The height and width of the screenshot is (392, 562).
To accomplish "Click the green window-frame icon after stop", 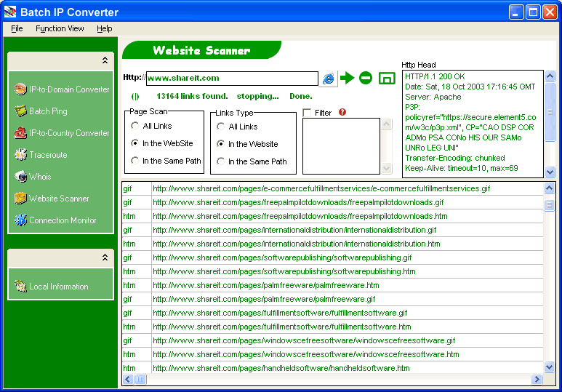I will pyautogui.click(x=387, y=79).
